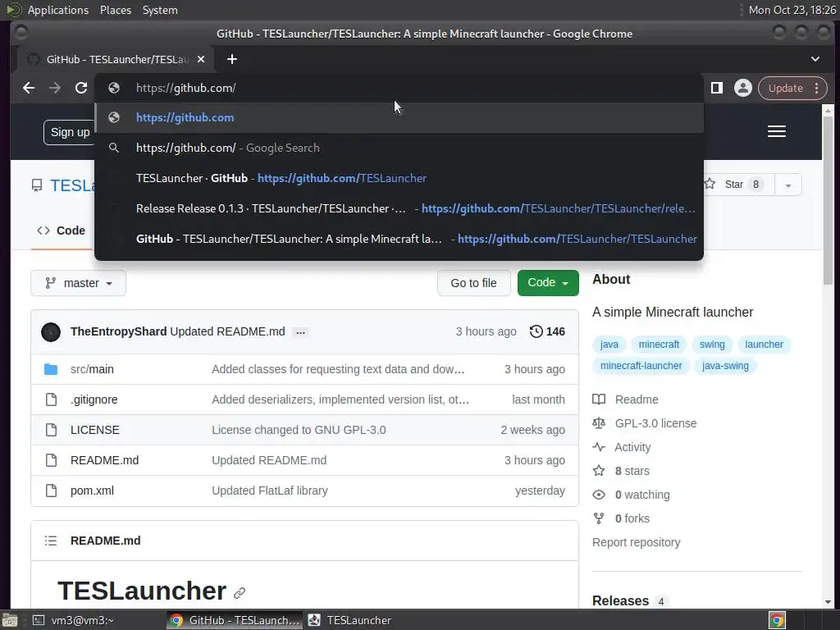Close the GitHub TESLauncher tab
This screenshot has width=840, height=630.
201,59
